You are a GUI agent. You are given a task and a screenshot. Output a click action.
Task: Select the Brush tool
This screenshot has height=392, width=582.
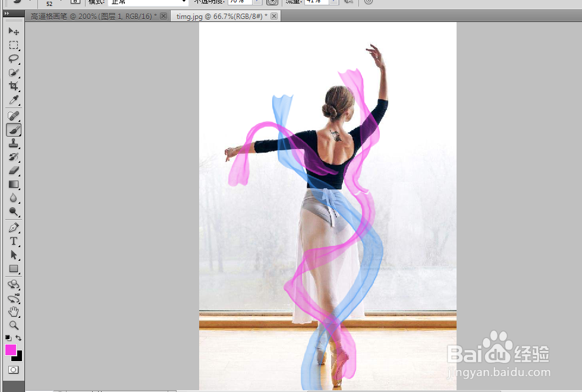point(13,130)
